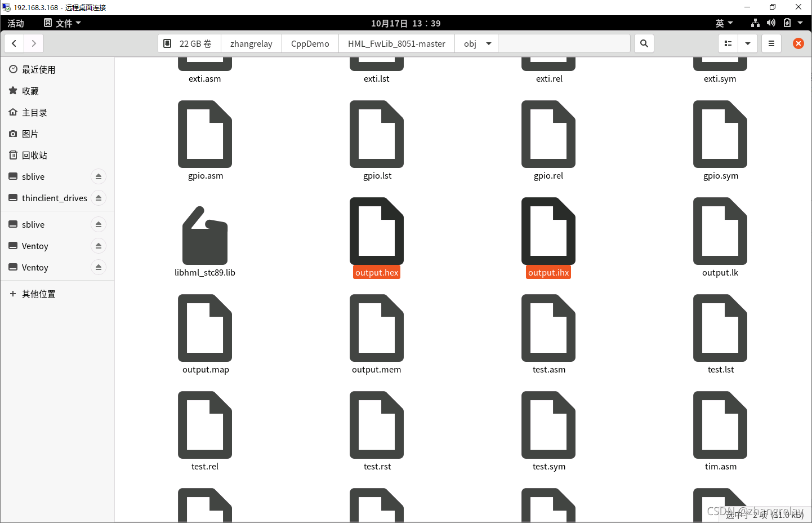
Task: Select the test.sym file icon
Action: click(x=548, y=425)
